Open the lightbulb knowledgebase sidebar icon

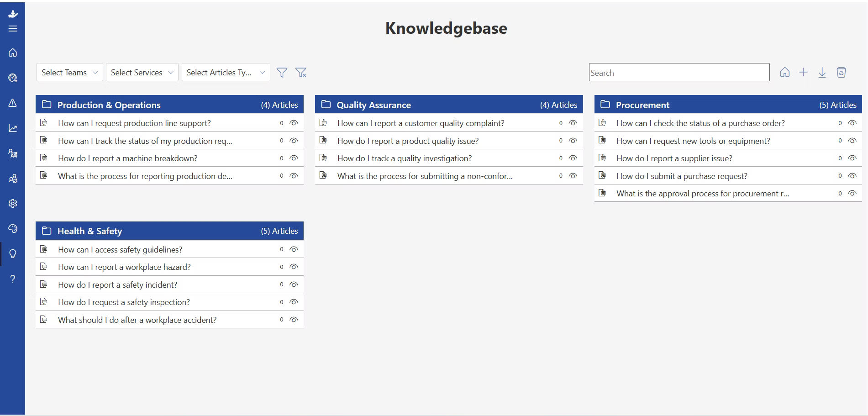pyautogui.click(x=13, y=254)
